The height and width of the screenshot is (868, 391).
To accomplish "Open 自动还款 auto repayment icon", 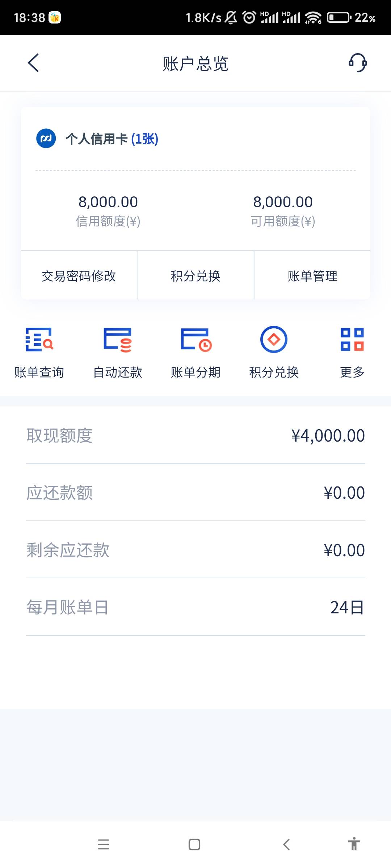I will tap(118, 339).
